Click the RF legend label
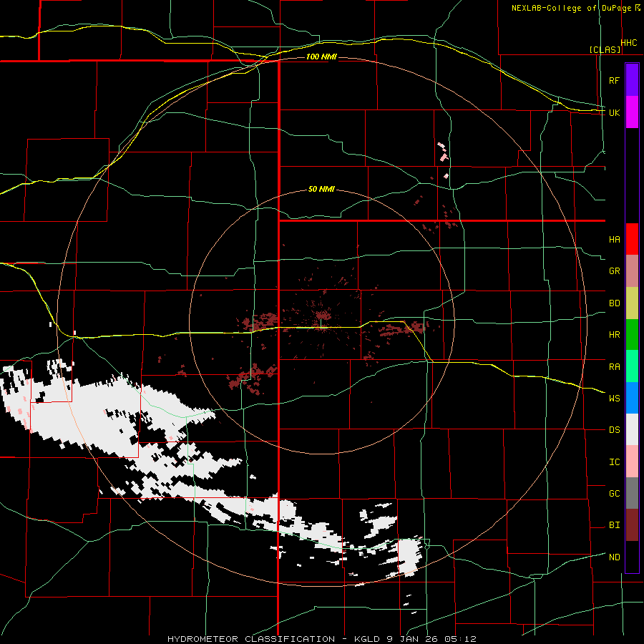Viewport: 644px width, 644px height. [614, 80]
